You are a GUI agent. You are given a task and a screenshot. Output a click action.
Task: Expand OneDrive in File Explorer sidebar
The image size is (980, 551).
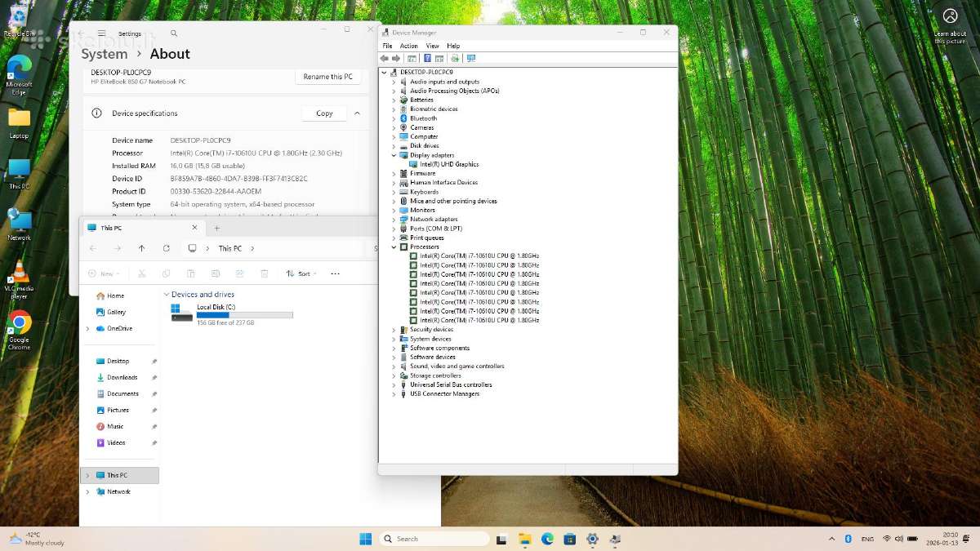87,328
